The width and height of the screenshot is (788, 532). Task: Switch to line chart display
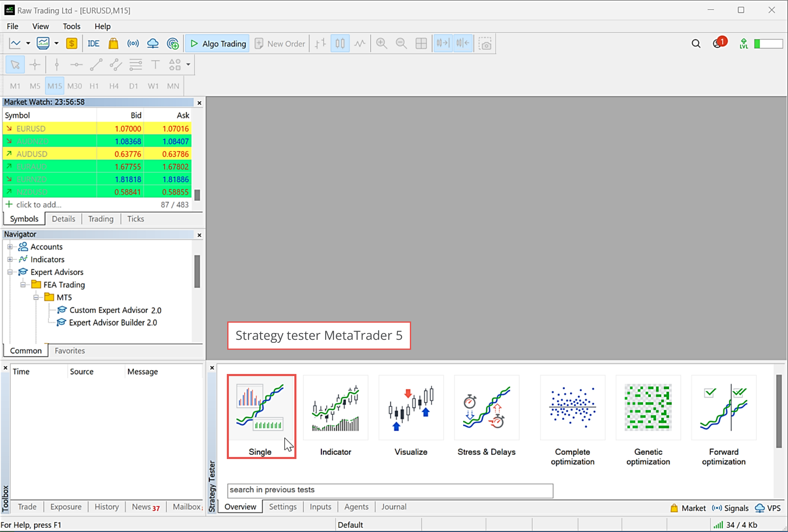360,43
